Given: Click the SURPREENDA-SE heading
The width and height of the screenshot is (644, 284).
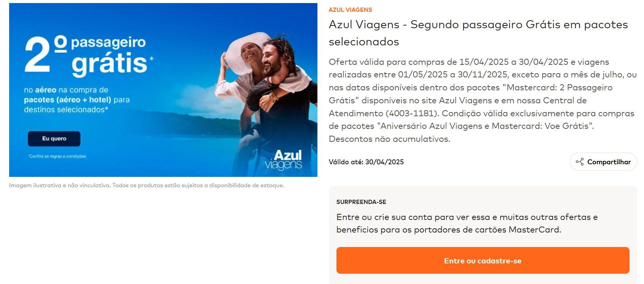Looking at the screenshot, I should [361, 202].
